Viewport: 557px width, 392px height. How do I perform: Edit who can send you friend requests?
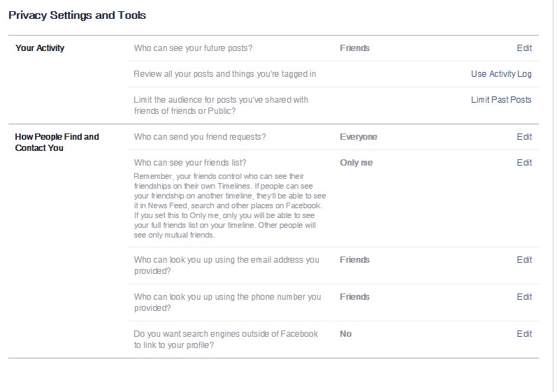coord(524,137)
